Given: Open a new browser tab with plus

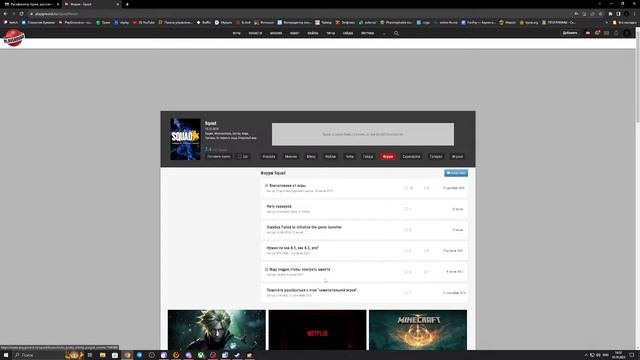Looking at the screenshot, I should tap(127, 4).
